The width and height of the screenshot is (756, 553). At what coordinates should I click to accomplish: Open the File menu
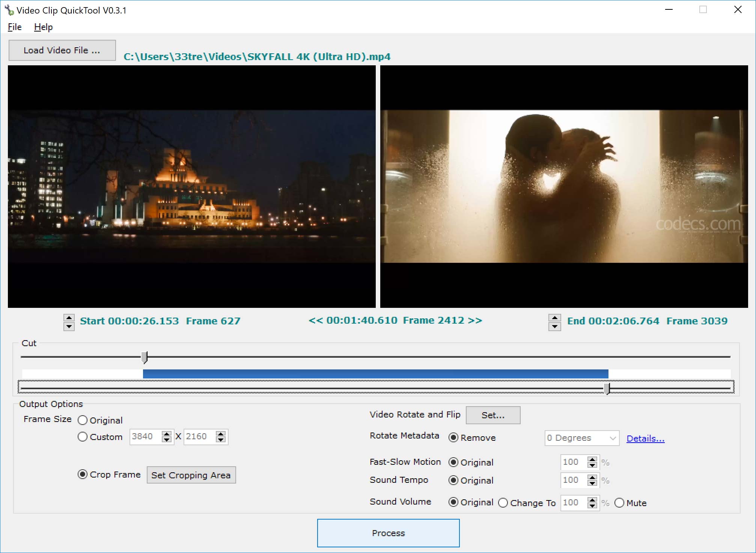[15, 27]
